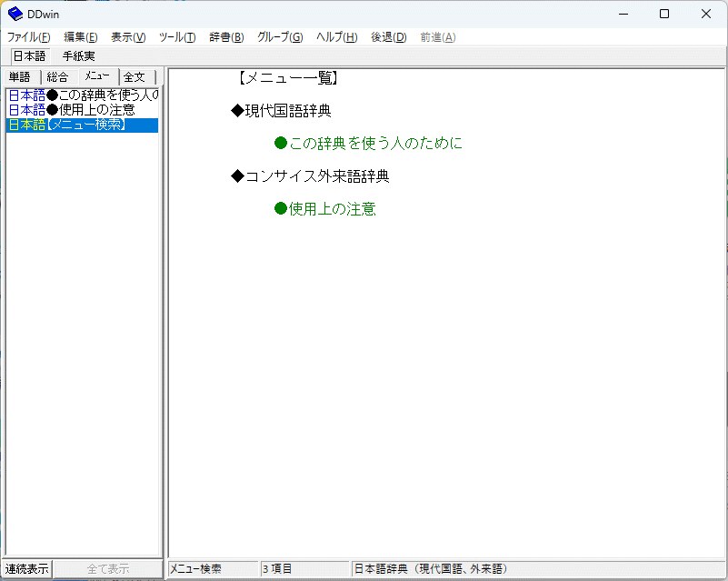Open green link 使用上の注意
The width and height of the screenshot is (728, 581).
point(325,209)
